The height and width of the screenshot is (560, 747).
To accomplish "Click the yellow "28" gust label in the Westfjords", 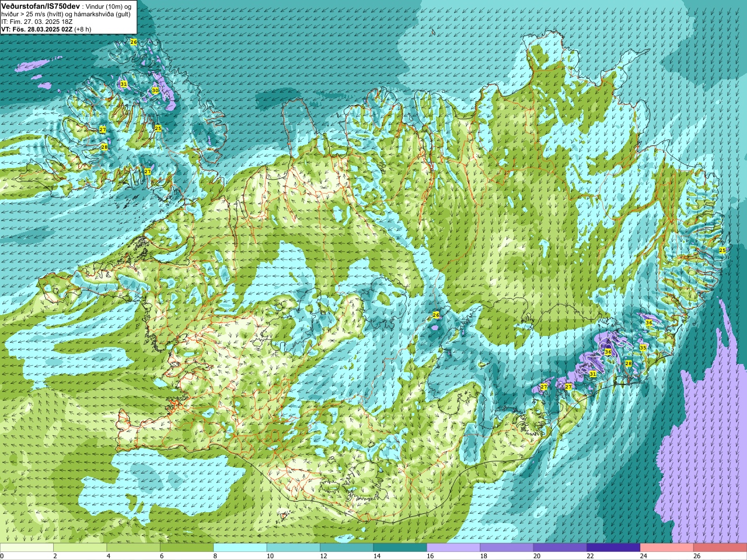I will point(104,147).
